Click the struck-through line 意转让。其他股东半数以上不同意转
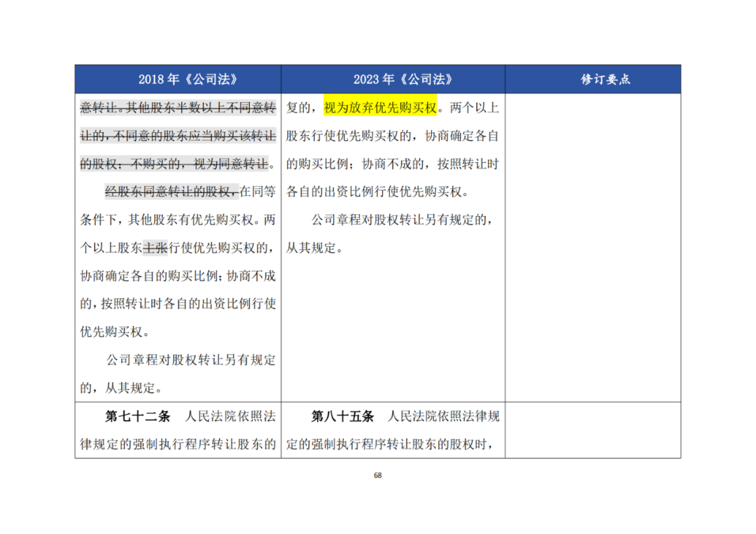The height and width of the screenshot is (534, 756). pyautogui.click(x=178, y=108)
